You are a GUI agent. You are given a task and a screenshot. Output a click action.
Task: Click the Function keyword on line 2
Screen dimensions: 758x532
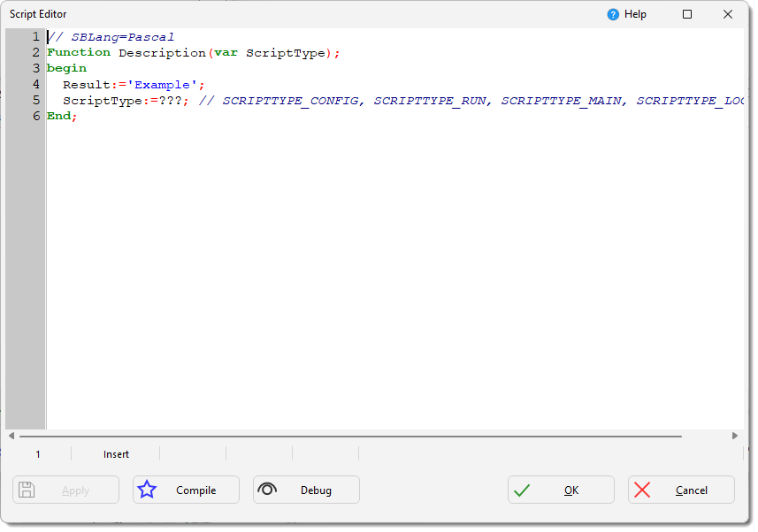(79, 52)
